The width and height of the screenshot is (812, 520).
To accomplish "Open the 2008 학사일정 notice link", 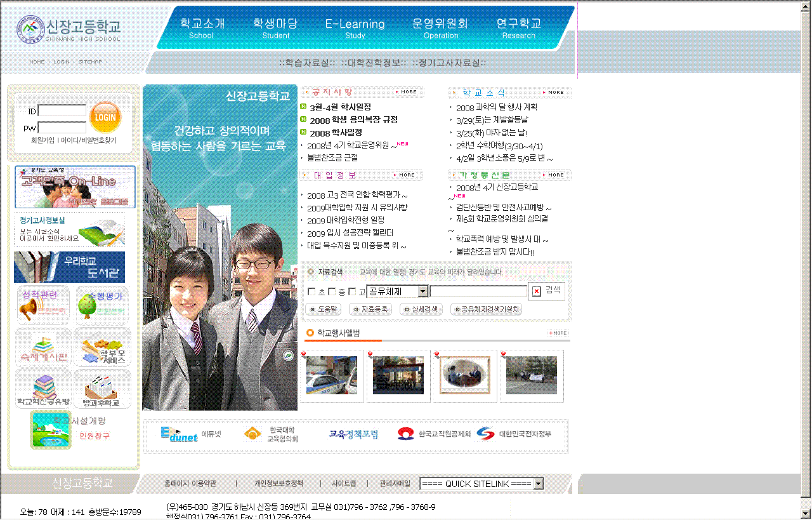I will 336,133.
